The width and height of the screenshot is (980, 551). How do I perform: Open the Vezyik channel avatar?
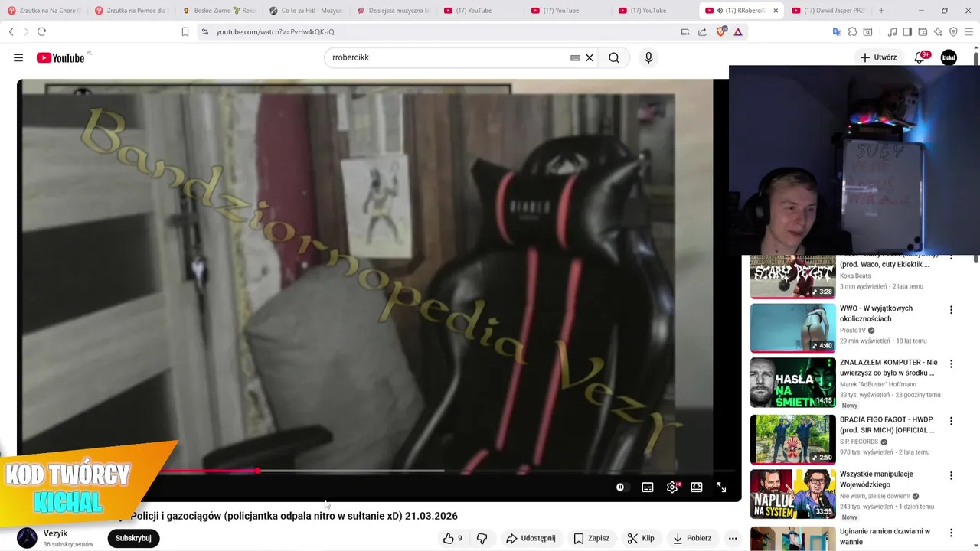point(27,538)
